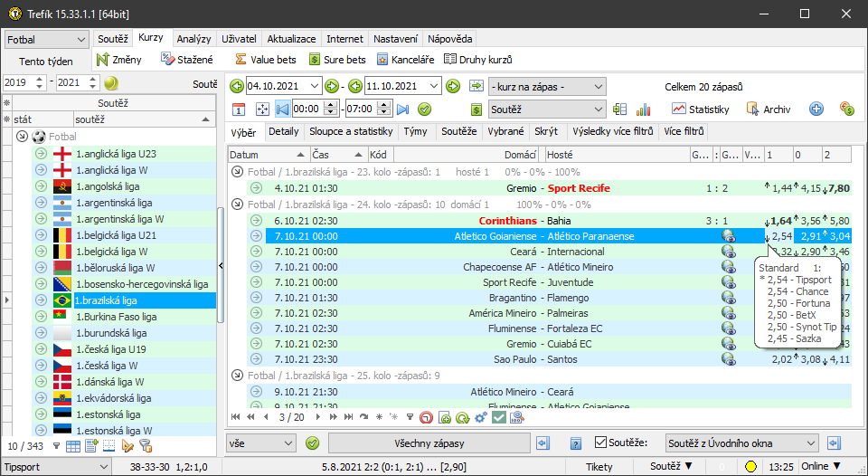Open Kanceláře bookmakers list

point(405,60)
